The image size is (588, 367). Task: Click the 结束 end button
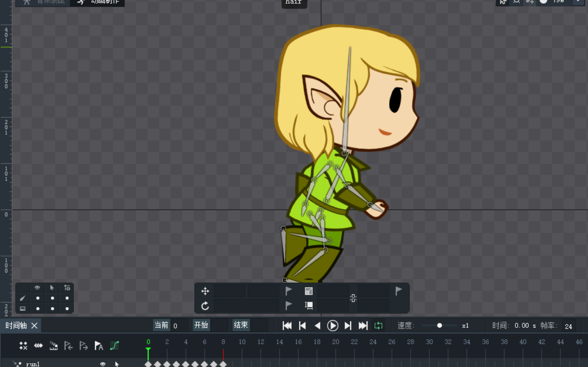[x=241, y=325]
